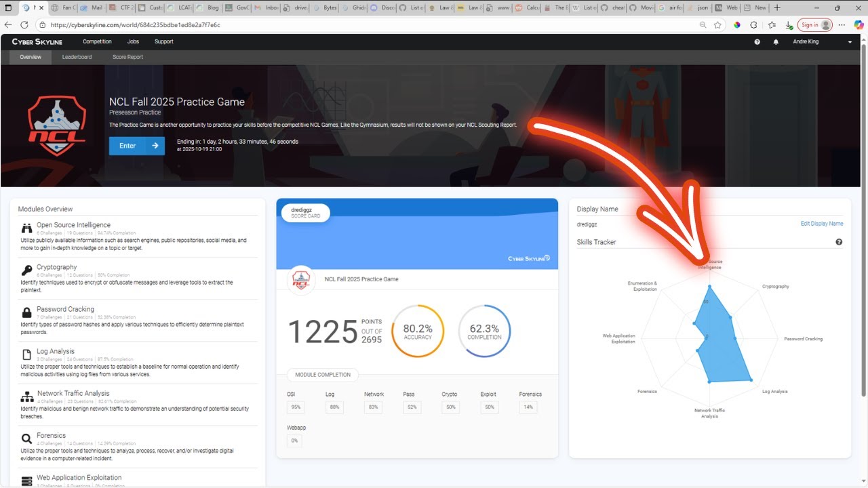Click the Forensics 14% completion box
The image size is (868, 488).
tap(528, 407)
